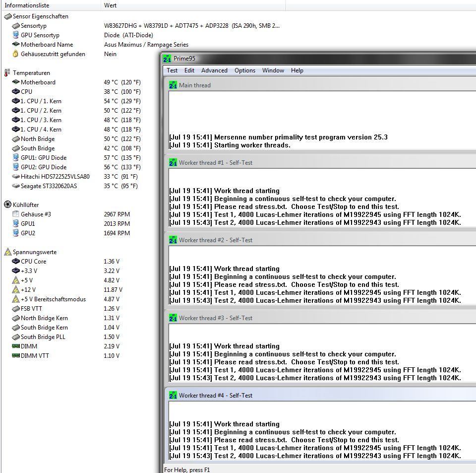Click the 'Starting worker threads.' log line

pyautogui.click(x=230, y=145)
